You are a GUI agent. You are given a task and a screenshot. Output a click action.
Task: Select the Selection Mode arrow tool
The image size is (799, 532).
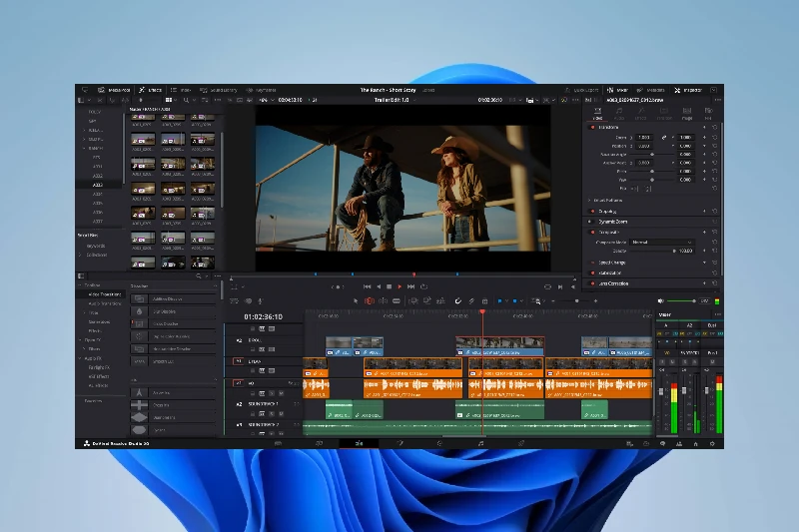356,300
